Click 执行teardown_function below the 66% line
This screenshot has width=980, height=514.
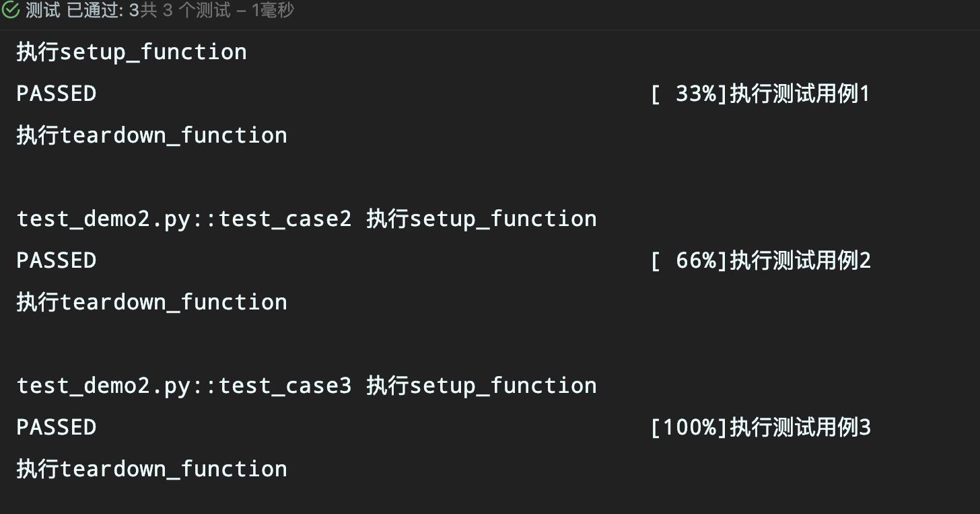coord(152,302)
